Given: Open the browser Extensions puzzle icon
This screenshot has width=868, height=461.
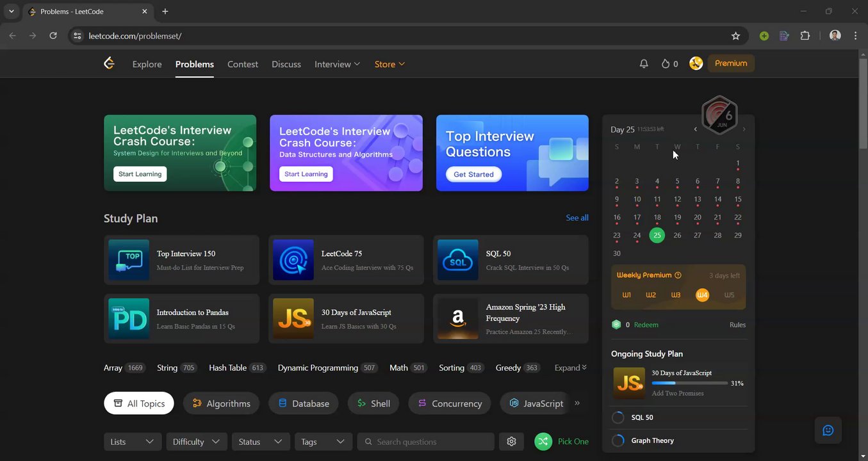Looking at the screenshot, I should point(805,36).
